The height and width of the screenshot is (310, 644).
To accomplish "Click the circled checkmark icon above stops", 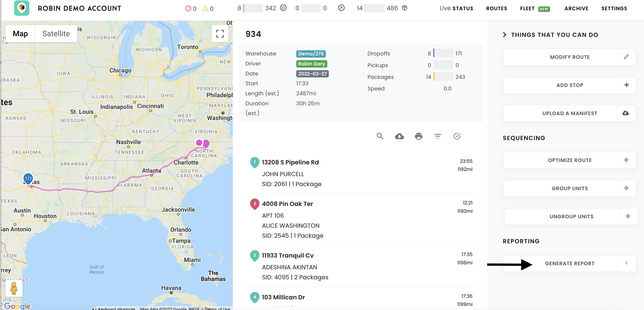I will (x=457, y=136).
